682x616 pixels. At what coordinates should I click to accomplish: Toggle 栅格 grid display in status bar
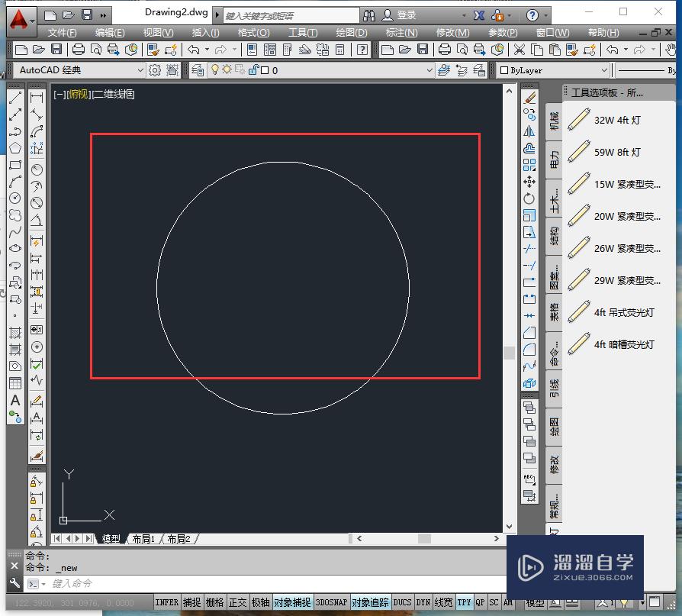pos(215,602)
